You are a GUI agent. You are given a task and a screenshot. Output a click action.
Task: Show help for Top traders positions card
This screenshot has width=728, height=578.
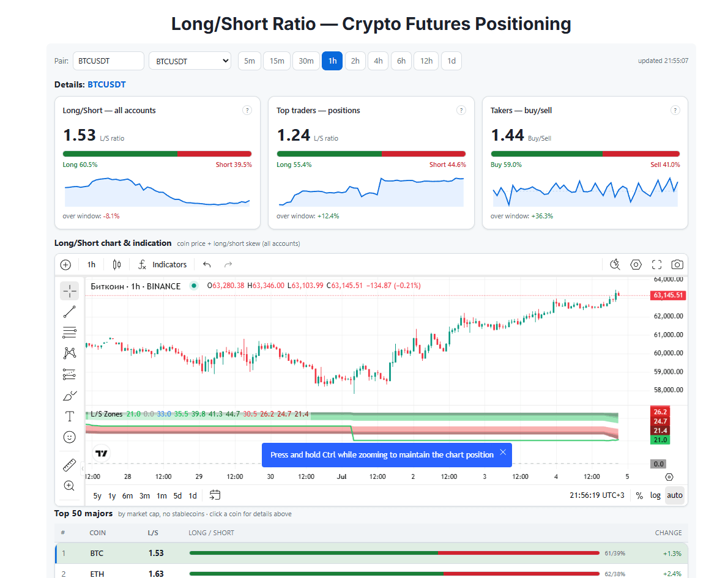pyautogui.click(x=461, y=111)
